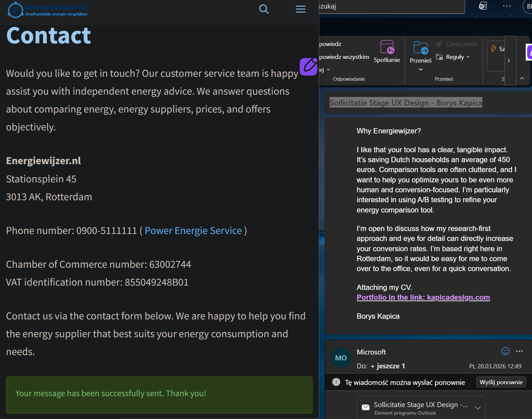Collapse the Outlook ribbon
Viewport: 532px width, 419px height.
[522, 78]
